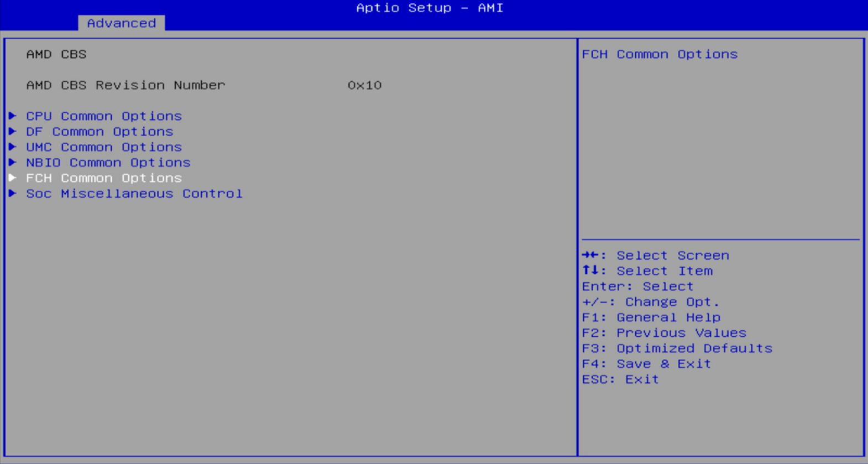Open Soc Miscellaneous Control submenu
Viewport: 868px width, 464px height.
[x=134, y=194]
